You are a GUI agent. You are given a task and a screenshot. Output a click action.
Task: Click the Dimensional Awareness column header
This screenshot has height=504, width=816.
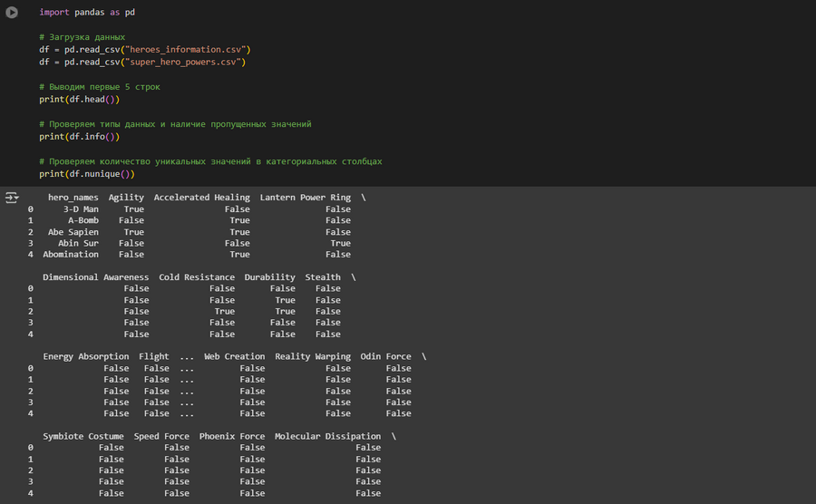[96, 277]
